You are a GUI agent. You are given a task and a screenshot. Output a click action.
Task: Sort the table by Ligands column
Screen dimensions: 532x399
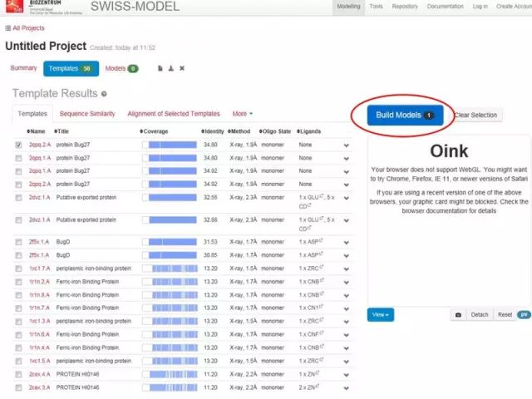click(x=308, y=131)
